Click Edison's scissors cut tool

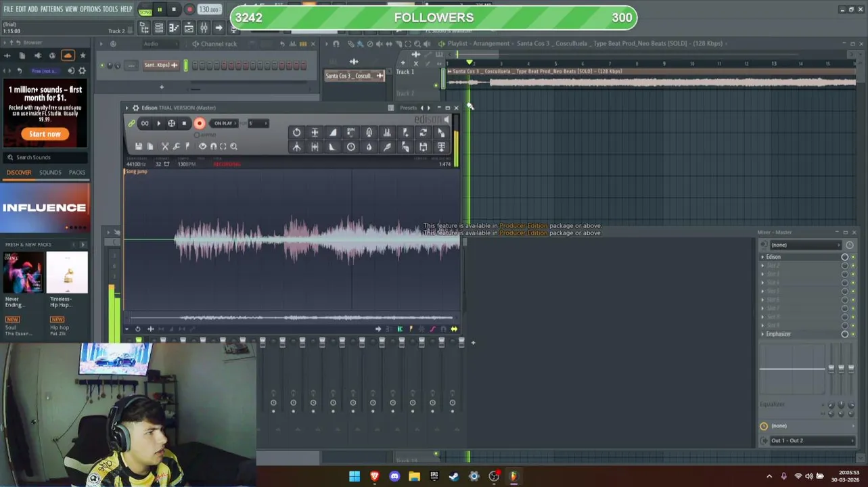(164, 146)
